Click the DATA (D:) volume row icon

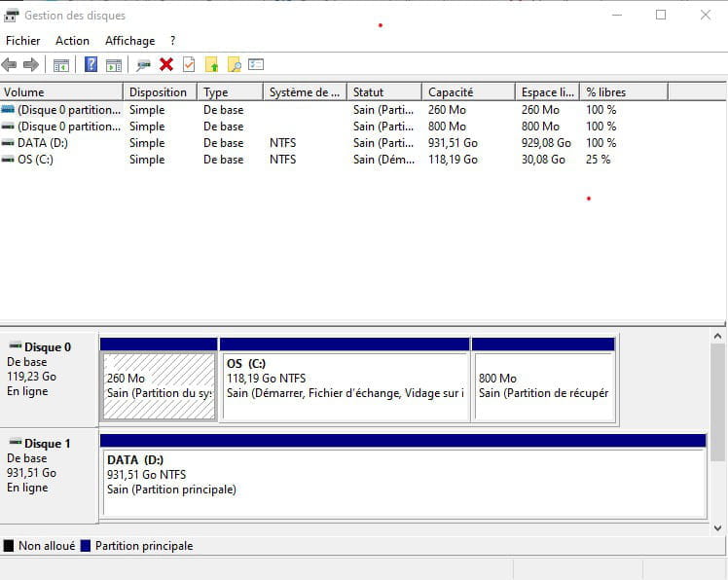(x=8, y=143)
